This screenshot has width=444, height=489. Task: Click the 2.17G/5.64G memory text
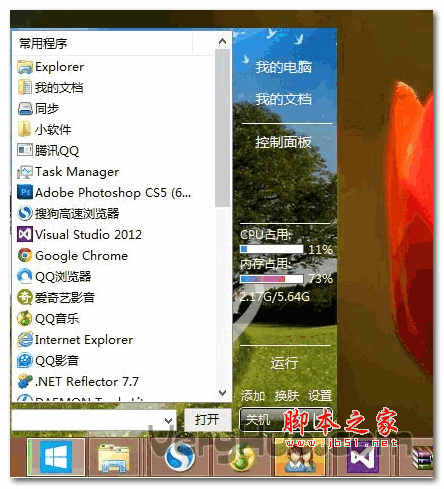click(275, 296)
